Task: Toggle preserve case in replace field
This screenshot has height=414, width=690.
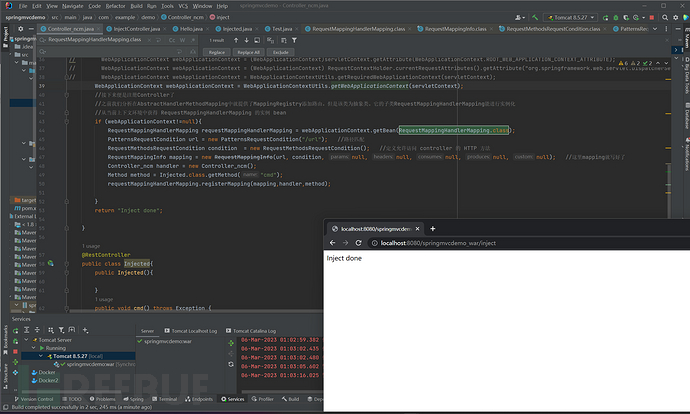Action: 192,52
